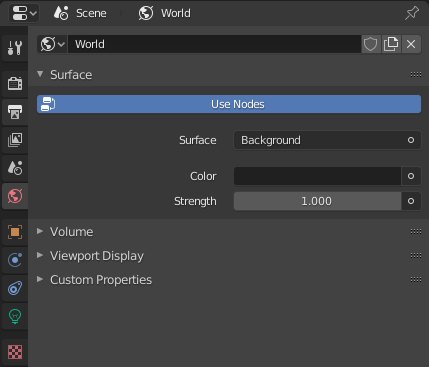Click the World name input field
This screenshot has width=429, height=367.
pyautogui.click(x=215, y=44)
